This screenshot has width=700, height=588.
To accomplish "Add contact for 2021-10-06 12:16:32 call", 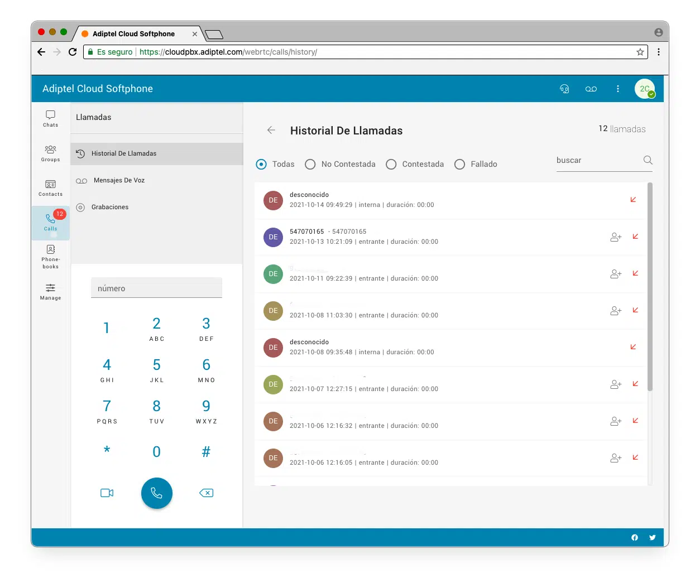I will coord(616,421).
